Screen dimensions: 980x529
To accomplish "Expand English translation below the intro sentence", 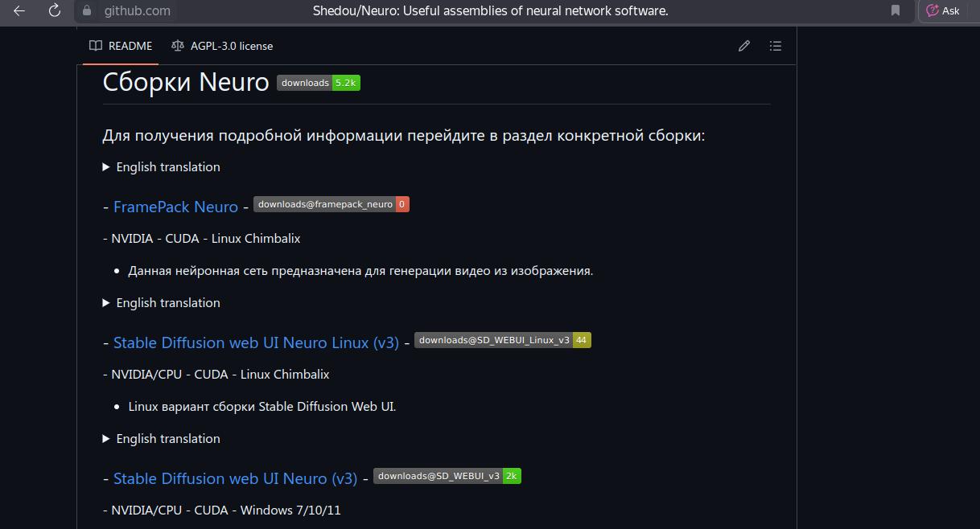I will point(161,167).
